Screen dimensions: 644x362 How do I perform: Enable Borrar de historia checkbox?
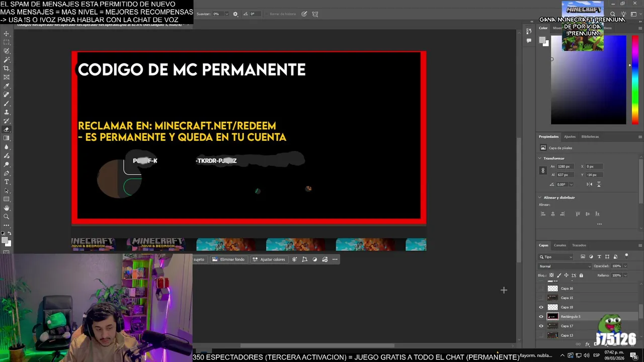tap(267, 14)
